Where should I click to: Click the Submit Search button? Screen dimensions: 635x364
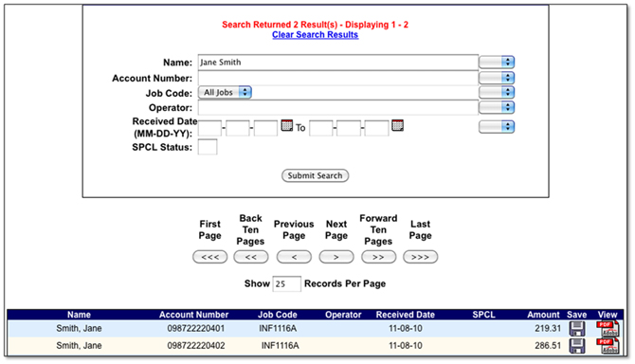click(x=315, y=175)
